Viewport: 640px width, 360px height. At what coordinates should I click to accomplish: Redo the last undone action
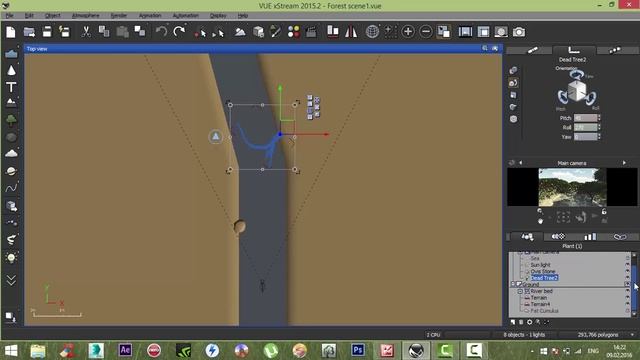[x=179, y=32]
